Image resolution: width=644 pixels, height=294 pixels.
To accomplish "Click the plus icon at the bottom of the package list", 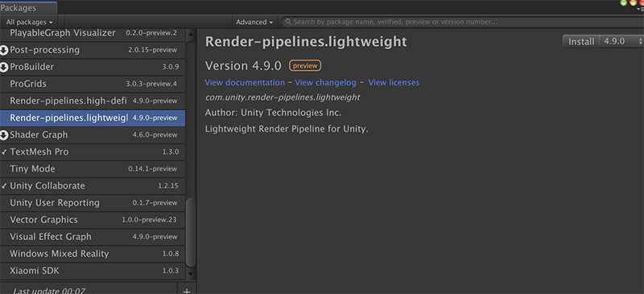I will (x=187, y=290).
